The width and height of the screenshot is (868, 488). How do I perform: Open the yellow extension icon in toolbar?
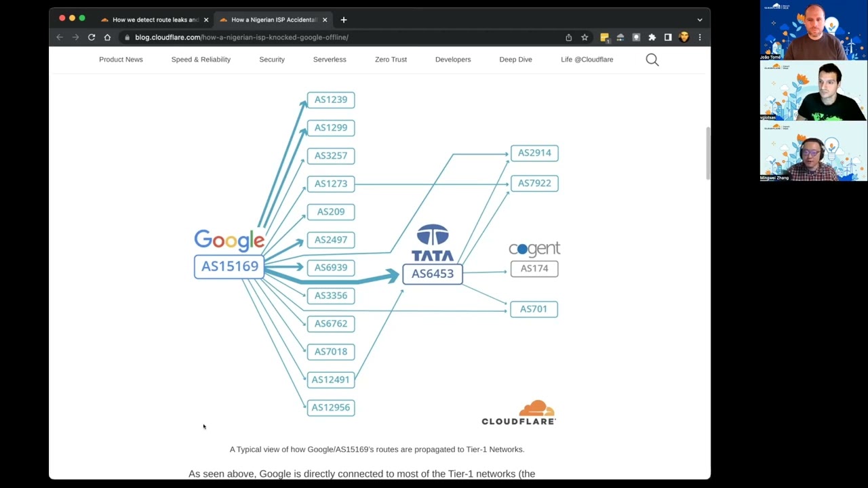tap(604, 37)
